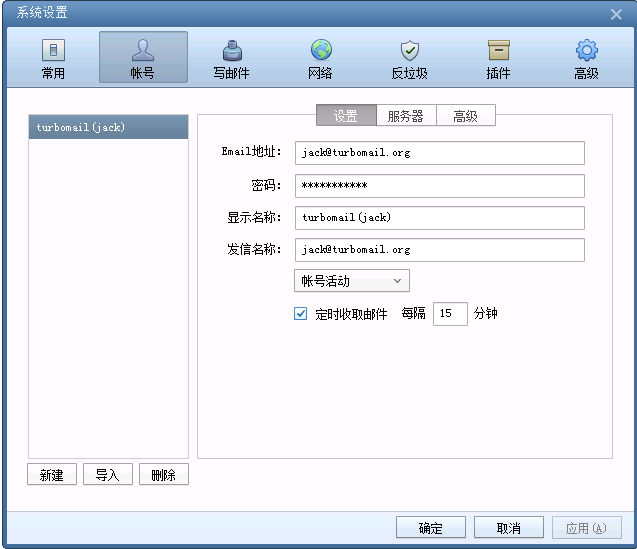Expand the 帐号活动 dropdown

coord(352,281)
